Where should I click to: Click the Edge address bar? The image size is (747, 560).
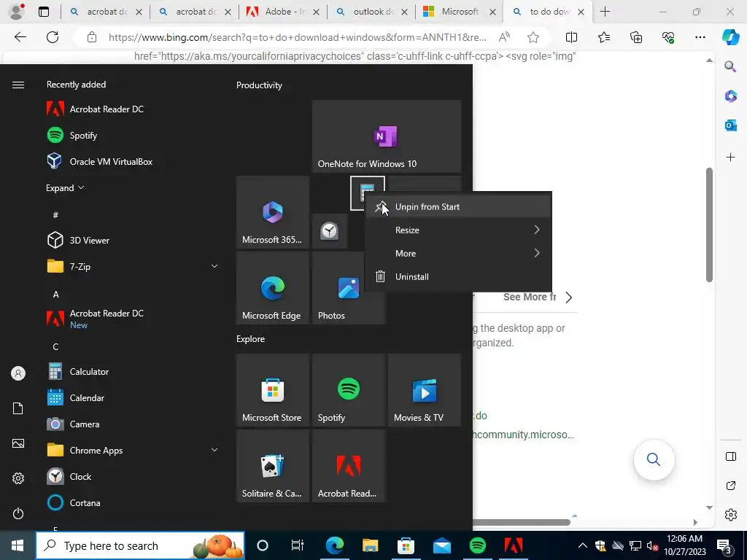click(x=297, y=37)
